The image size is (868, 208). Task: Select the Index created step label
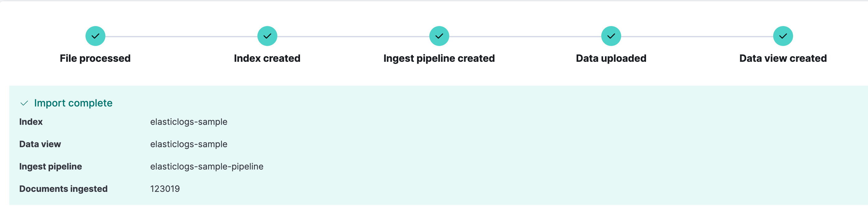pyautogui.click(x=267, y=58)
